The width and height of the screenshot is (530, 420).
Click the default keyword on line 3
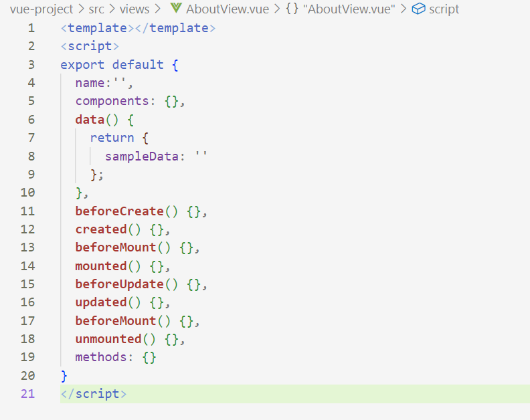138,64
